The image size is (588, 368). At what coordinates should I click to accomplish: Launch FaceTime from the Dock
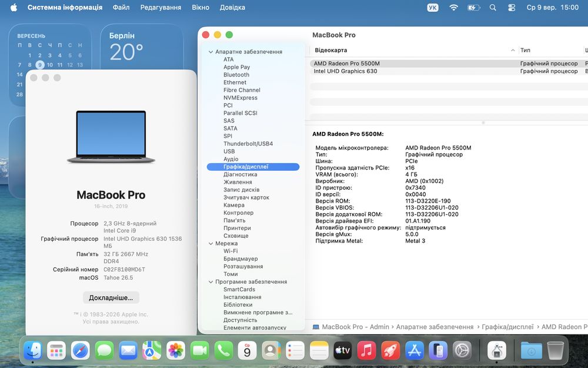tap(199, 351)
